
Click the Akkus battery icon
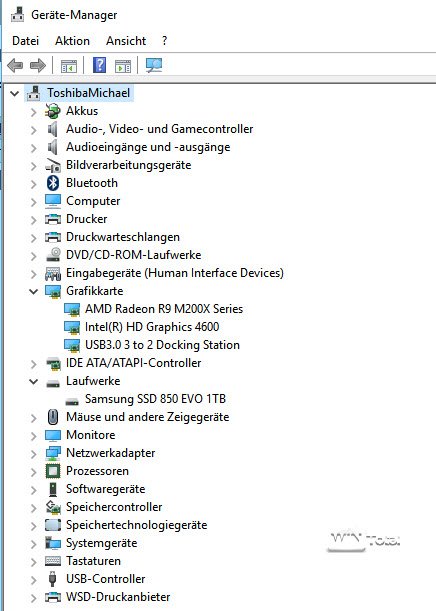(53, 111)
